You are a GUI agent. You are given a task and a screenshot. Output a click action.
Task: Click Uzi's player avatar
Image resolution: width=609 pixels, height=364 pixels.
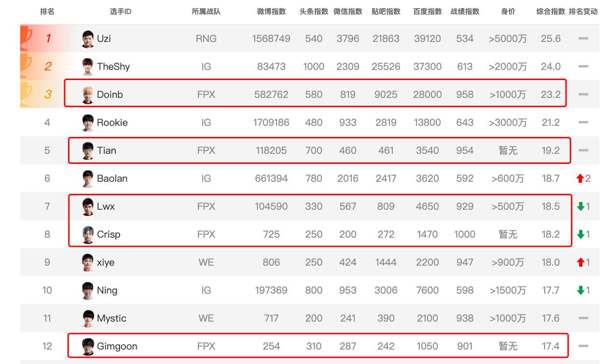[x=88, y=39]
